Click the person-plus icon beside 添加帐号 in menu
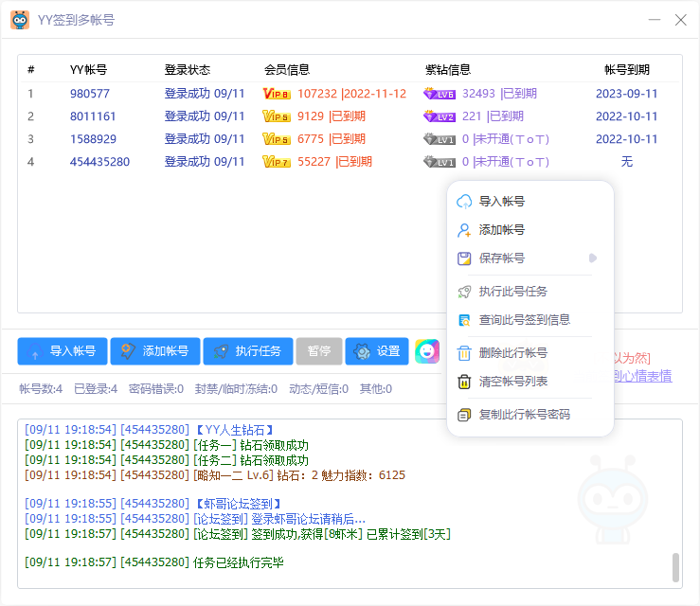700x606 pixels. (x=464, y=230)
